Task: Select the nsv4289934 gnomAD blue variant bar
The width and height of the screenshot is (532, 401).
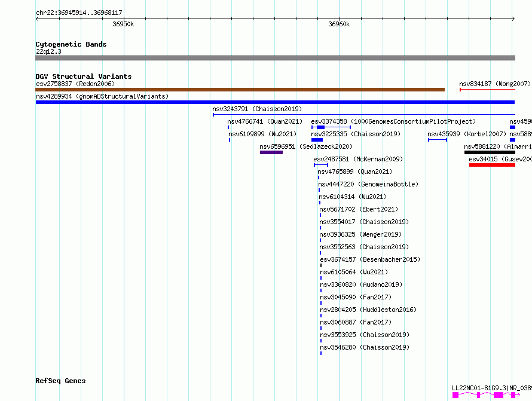Action: pyautogui.click(x=275, y=102)
